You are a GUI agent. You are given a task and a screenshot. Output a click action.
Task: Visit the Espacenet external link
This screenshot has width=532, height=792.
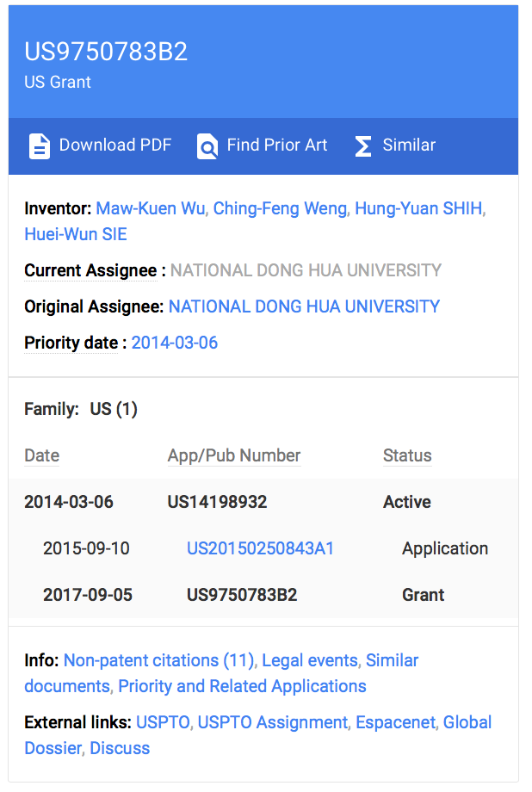click(x=395, y=722)
